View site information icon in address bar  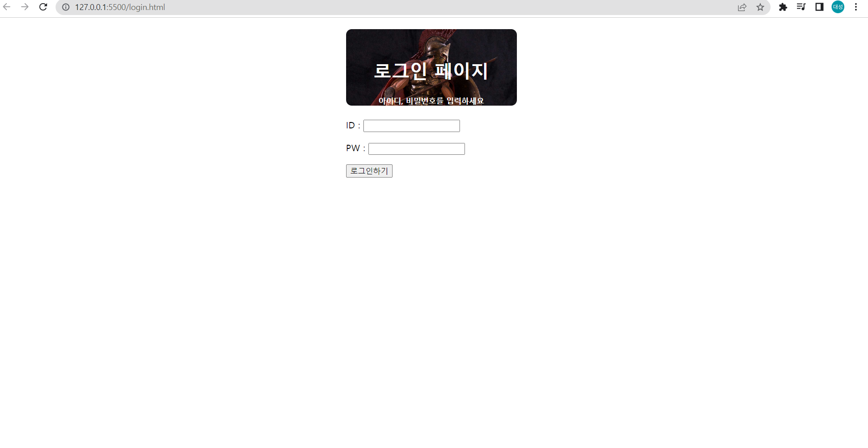click(x=66, y=7)
